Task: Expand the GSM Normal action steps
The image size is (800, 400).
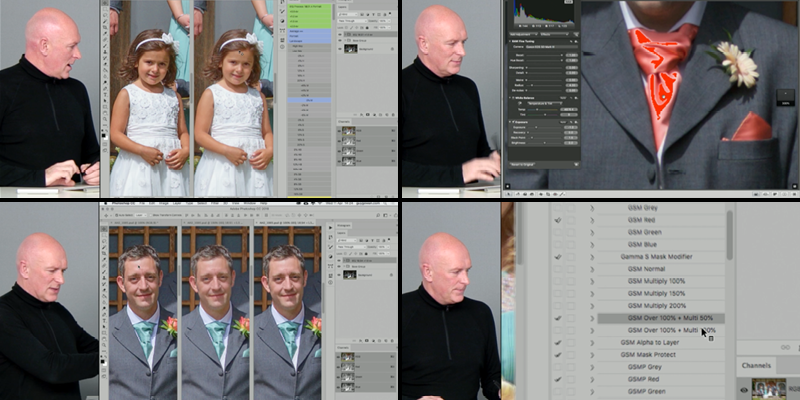Action: [591, 269]
